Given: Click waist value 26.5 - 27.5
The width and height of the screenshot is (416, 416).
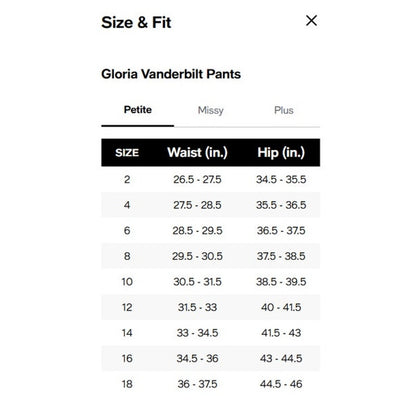Looking at the screenshot, I should click(197, 179).
